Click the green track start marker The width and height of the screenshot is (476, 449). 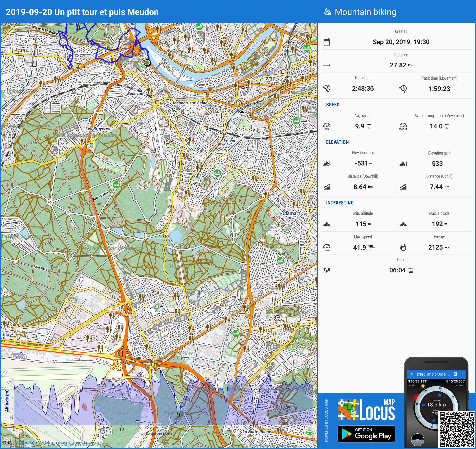147,63
